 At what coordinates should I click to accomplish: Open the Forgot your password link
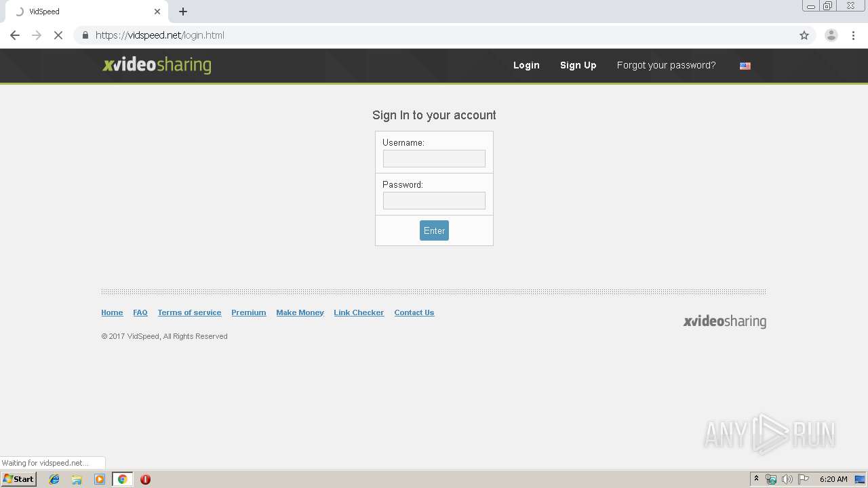pos(666,65)
